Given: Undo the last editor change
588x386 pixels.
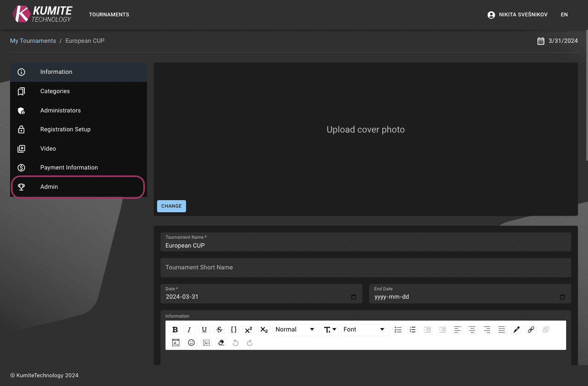Looking at the screenshot, I should (236, 342).
